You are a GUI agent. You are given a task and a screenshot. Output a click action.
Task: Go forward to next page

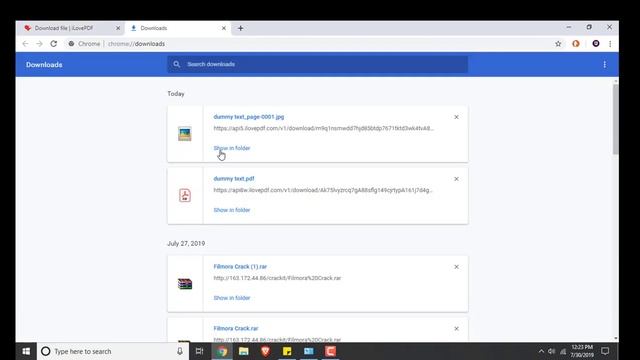[x=39, y=44]
